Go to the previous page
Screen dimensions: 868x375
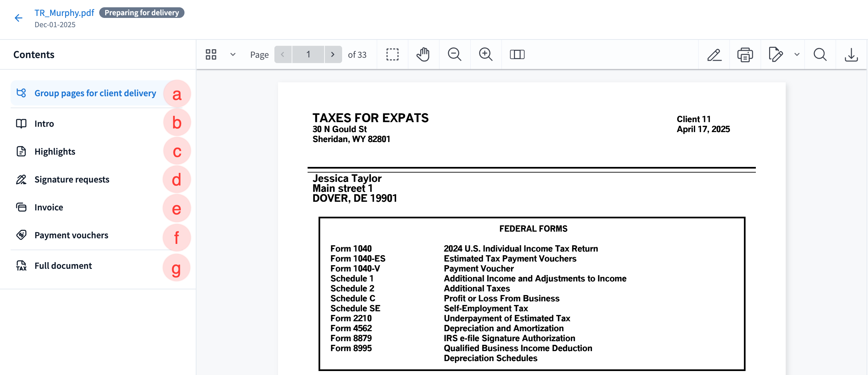[283, 54]
